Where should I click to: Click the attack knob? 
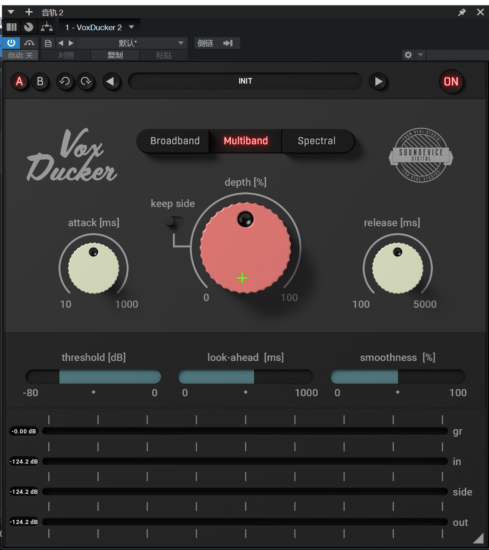pos(93,268)
